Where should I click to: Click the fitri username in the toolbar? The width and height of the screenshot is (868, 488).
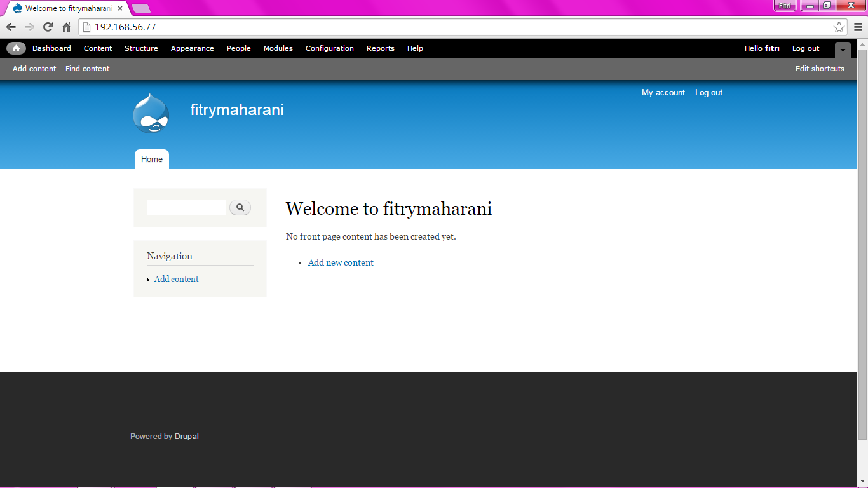point(772,48)
